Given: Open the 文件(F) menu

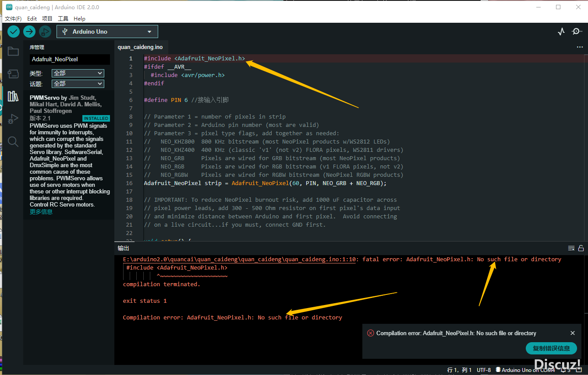Looking at the screenshot, I should click(13, 19).
